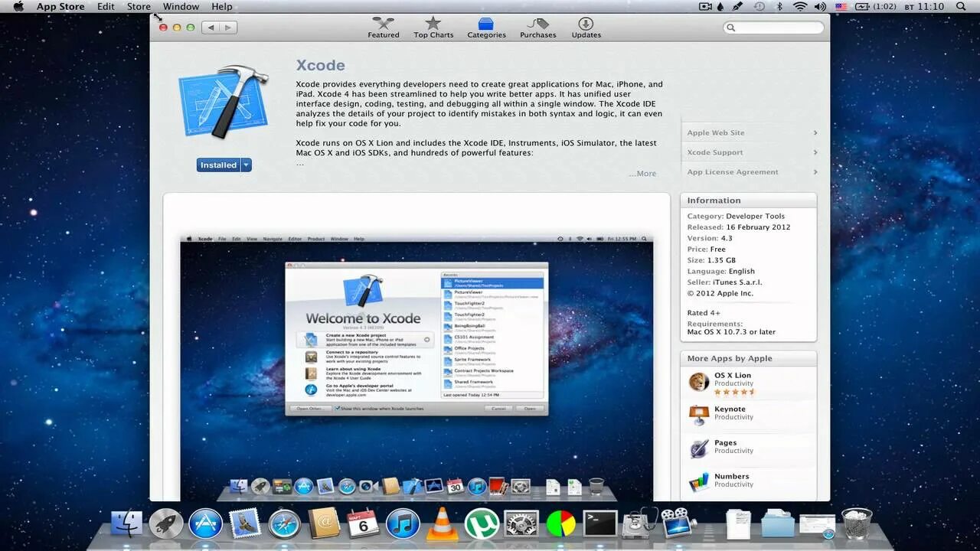This screenshot has width=980, height=551.
Task: Click the Xcode app icon
Action: click(x=223, y=102)
